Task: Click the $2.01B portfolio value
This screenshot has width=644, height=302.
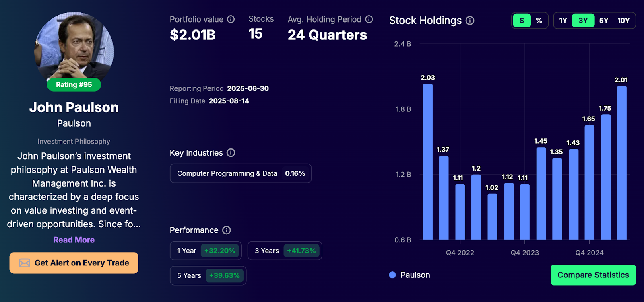Action: click(193, 35)
